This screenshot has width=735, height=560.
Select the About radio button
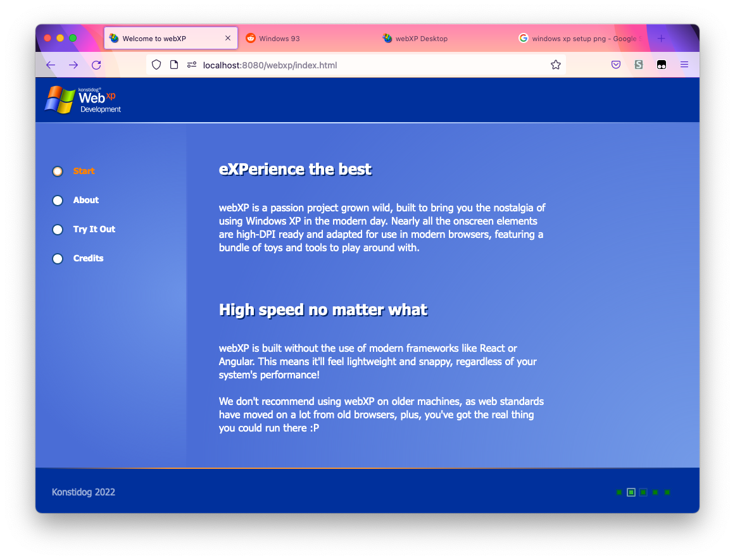click(x=58, y=201)
